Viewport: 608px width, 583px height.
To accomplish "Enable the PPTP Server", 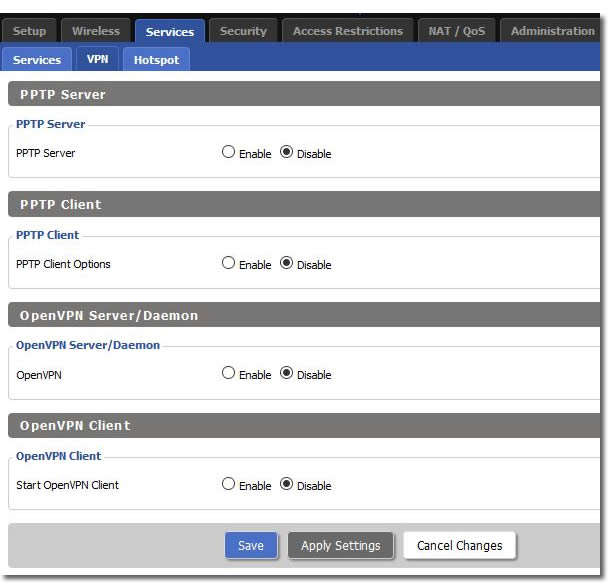I will click(228, 152).
